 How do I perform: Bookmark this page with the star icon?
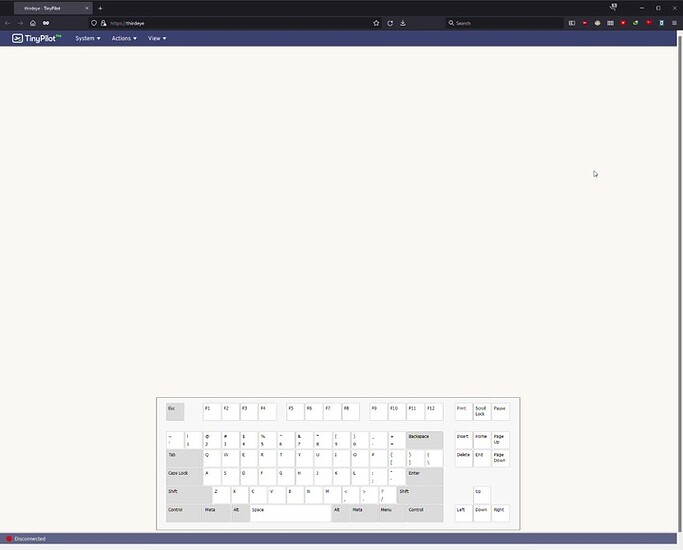(x=376, y=22)
